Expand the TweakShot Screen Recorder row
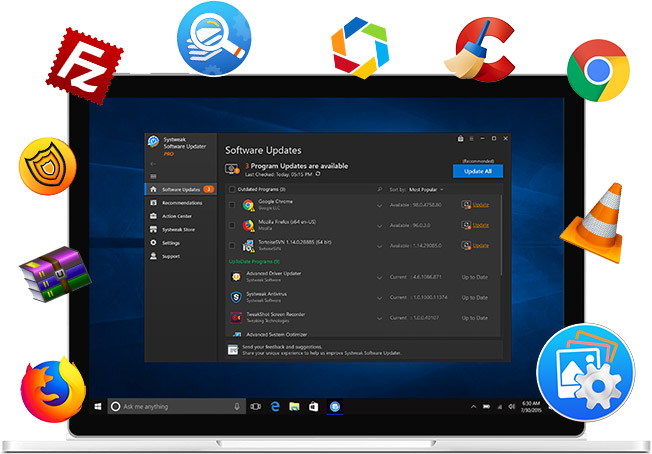The width and height of the screenshot is (652, 454). (x=380, y=318)
